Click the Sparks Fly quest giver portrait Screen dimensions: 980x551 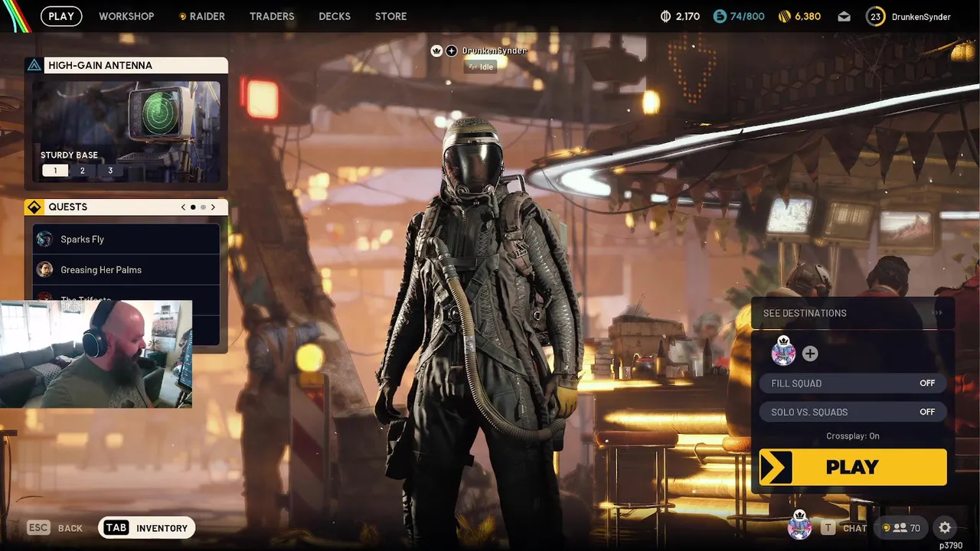44,239
